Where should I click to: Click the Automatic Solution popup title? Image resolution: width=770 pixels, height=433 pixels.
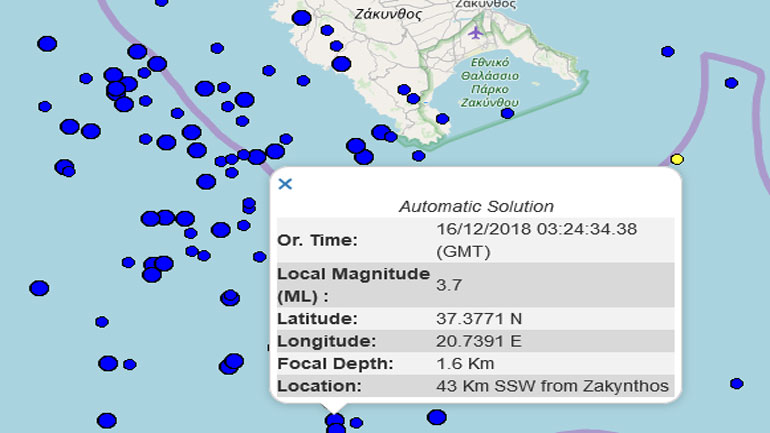[476, 207]
